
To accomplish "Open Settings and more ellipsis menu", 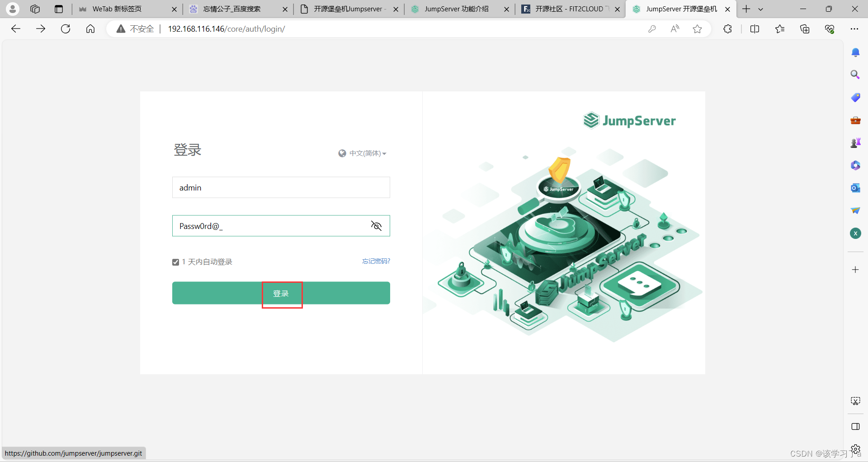I will pyautogui.click(x=854, y=29).
